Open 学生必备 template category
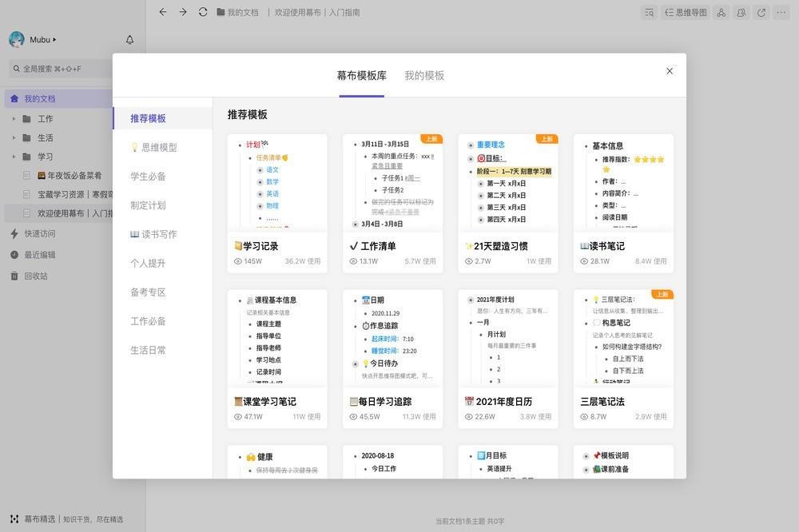 click(x=162, y=177)
